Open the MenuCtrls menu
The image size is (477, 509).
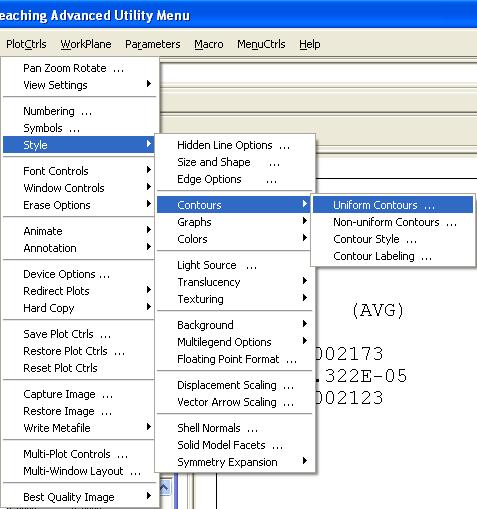(x=261, y=44)
